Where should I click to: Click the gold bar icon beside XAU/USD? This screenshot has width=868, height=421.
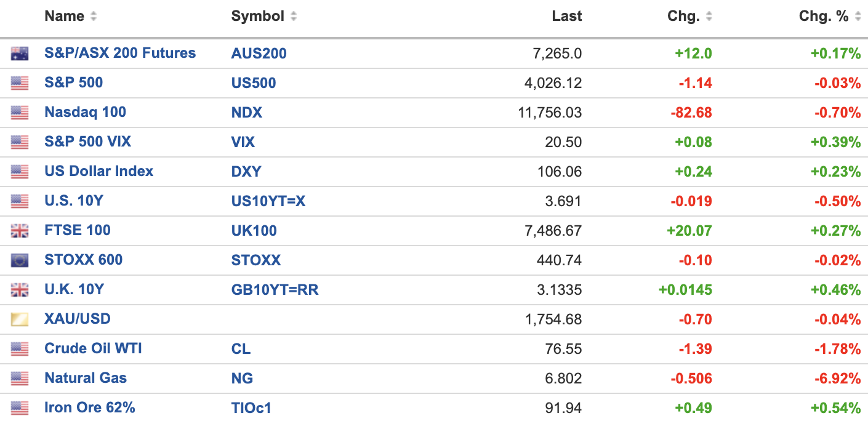pos(20,319)
